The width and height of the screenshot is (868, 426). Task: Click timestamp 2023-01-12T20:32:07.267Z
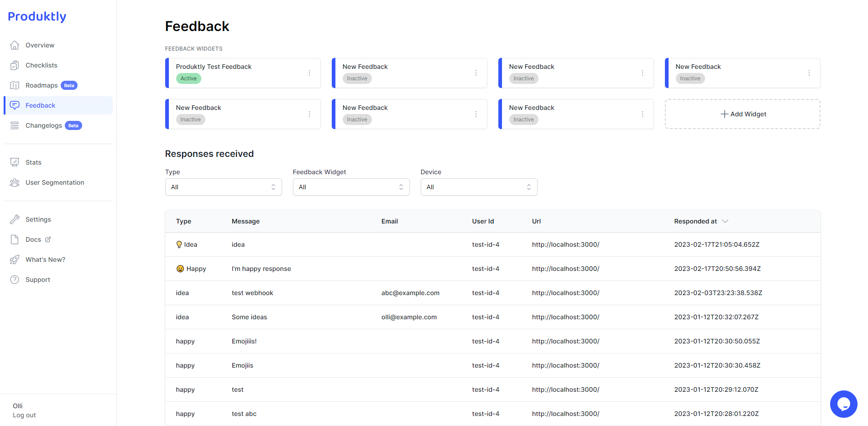(x=716, y=317)
